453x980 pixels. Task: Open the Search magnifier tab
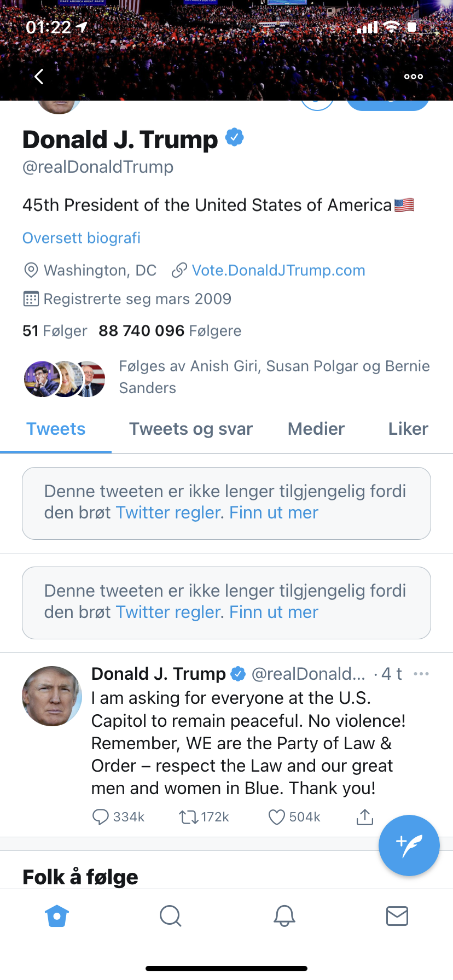coord(170,916)
